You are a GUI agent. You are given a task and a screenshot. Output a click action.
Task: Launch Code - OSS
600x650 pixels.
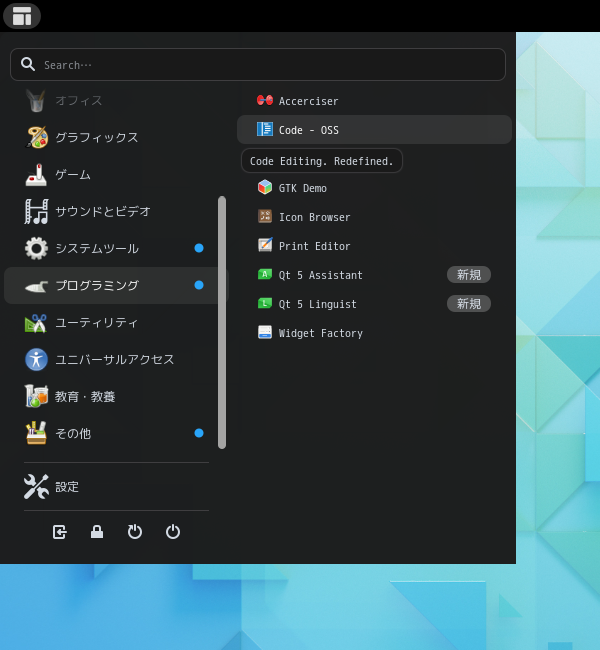point(374,130)
